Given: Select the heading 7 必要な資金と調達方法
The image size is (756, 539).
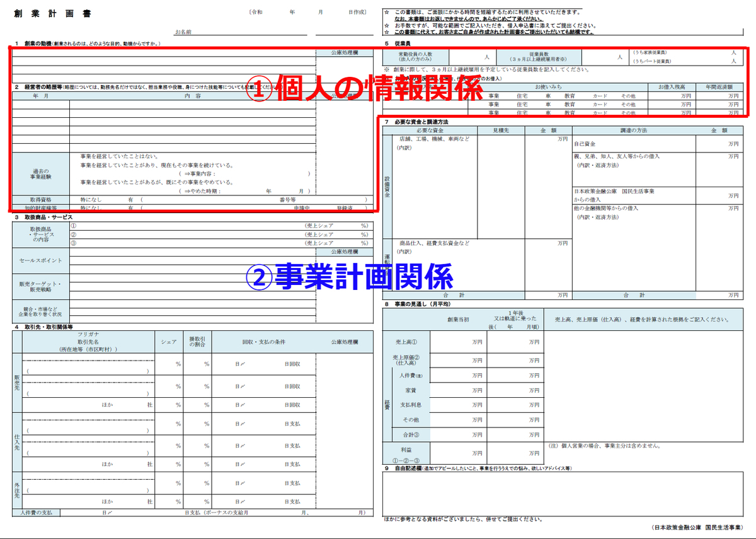Looking at the screenshot, I should (x=416, y=121).
